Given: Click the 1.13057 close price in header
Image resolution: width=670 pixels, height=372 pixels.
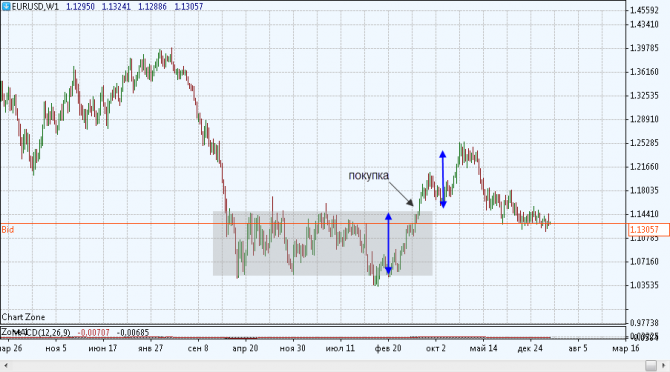Looking at the screenshot, I should click(x=189, y=6).
